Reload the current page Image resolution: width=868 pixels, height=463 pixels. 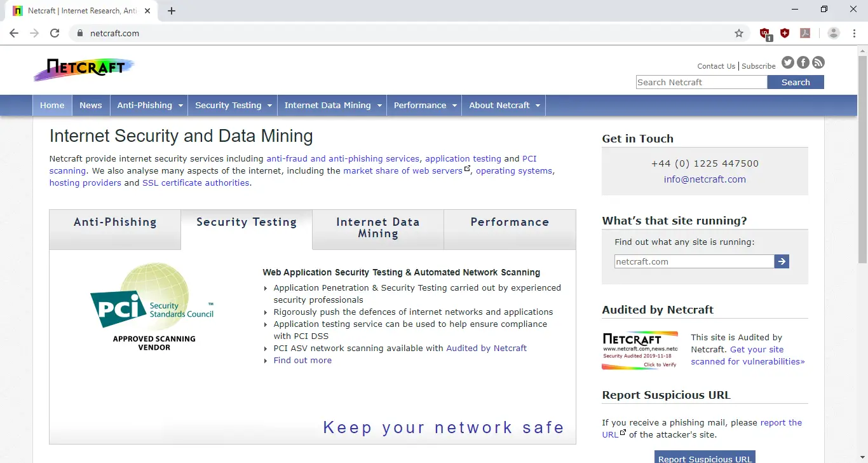(55, 33)
